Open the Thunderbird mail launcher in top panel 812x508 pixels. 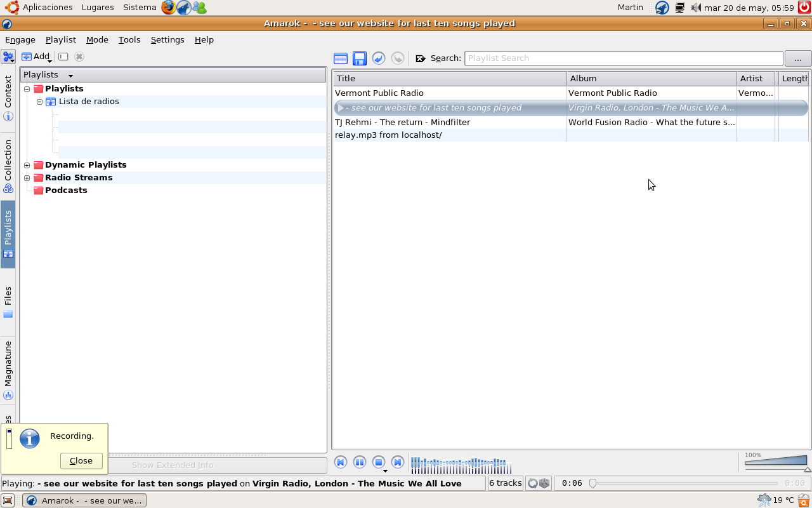click(184, 8)
